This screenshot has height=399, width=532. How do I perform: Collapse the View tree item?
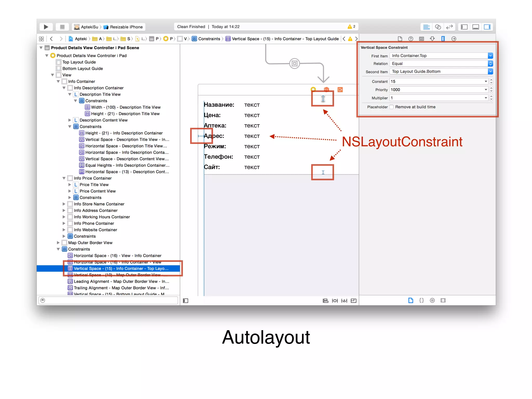(x=52, y=75)
